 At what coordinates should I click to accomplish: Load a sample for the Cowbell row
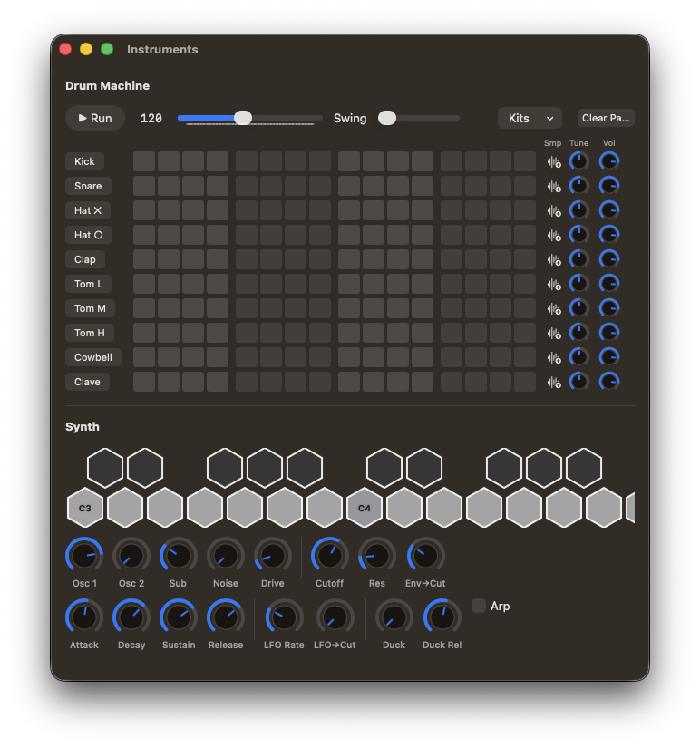[x=553, y=358]
